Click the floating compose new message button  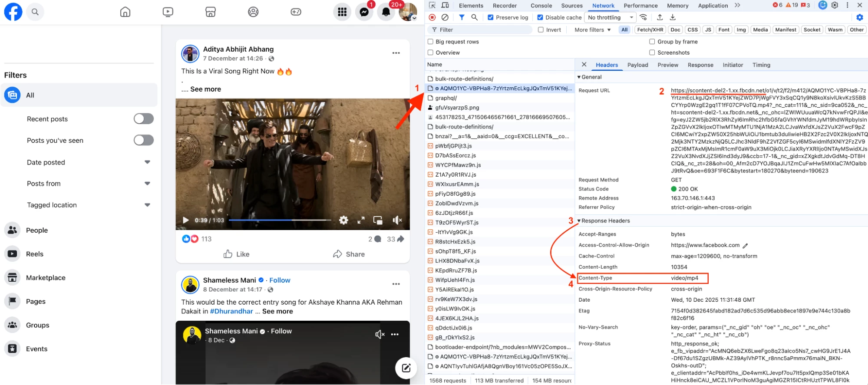pyautogui.click(x=406, y=368)
